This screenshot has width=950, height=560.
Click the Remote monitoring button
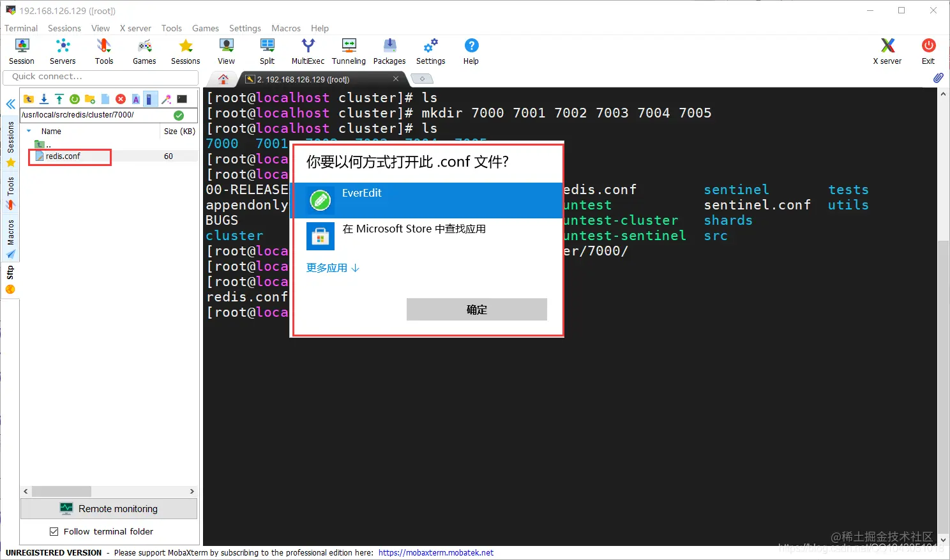(109, 509)
